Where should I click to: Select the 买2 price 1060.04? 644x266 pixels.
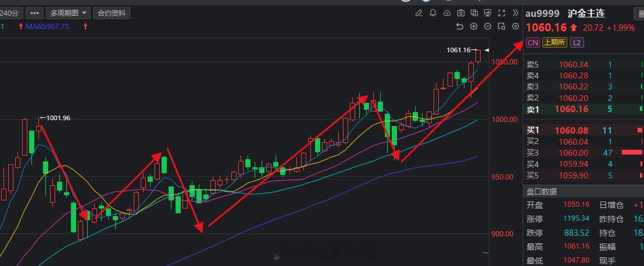[x=573, y=142]
